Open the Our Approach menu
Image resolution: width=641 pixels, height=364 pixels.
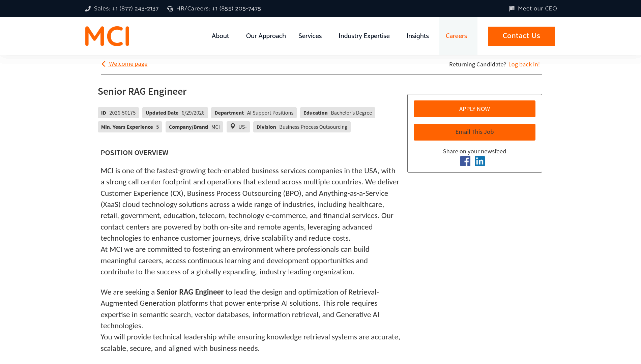(x=266, y=36)
